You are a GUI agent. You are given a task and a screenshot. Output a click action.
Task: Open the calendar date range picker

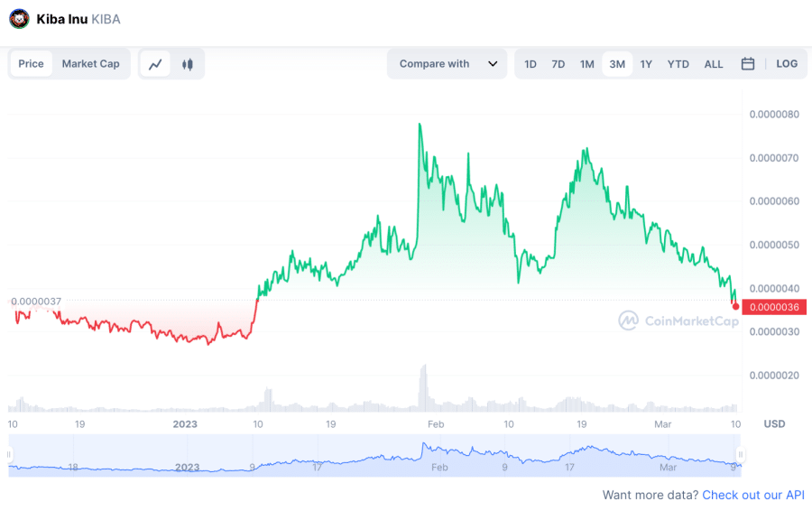tap(747, 64)
